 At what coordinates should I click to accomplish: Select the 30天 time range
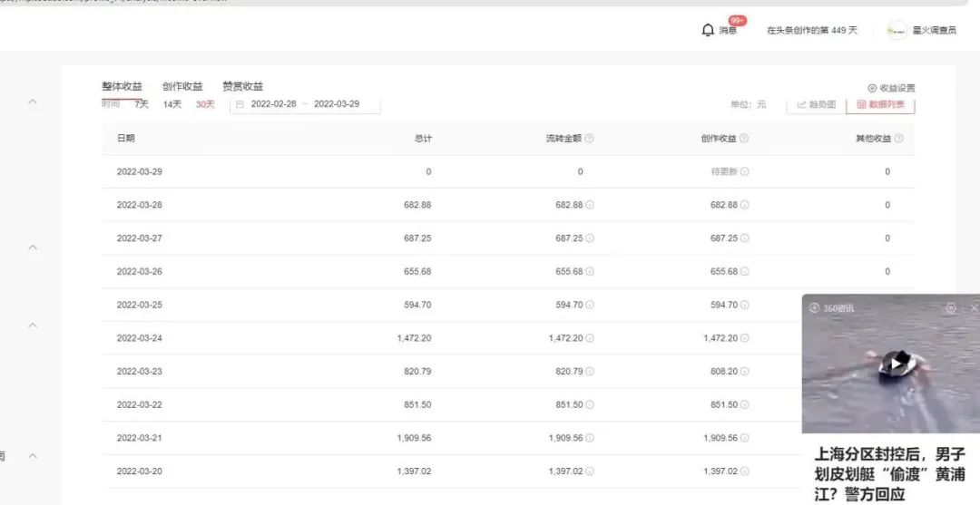[205, 104]
